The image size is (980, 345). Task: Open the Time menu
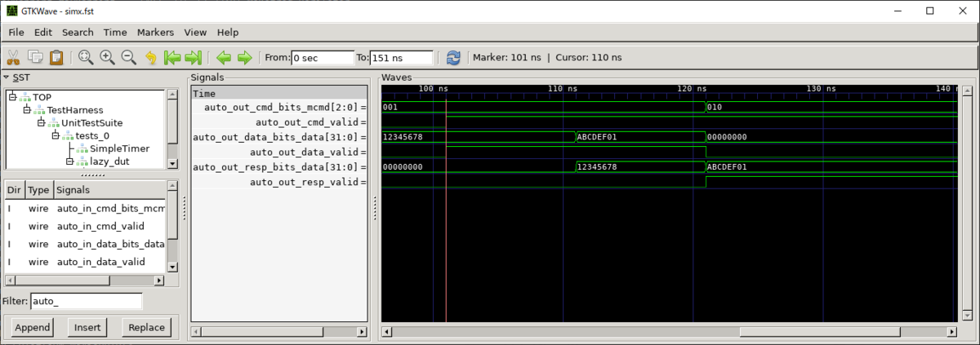pos(115,32)
